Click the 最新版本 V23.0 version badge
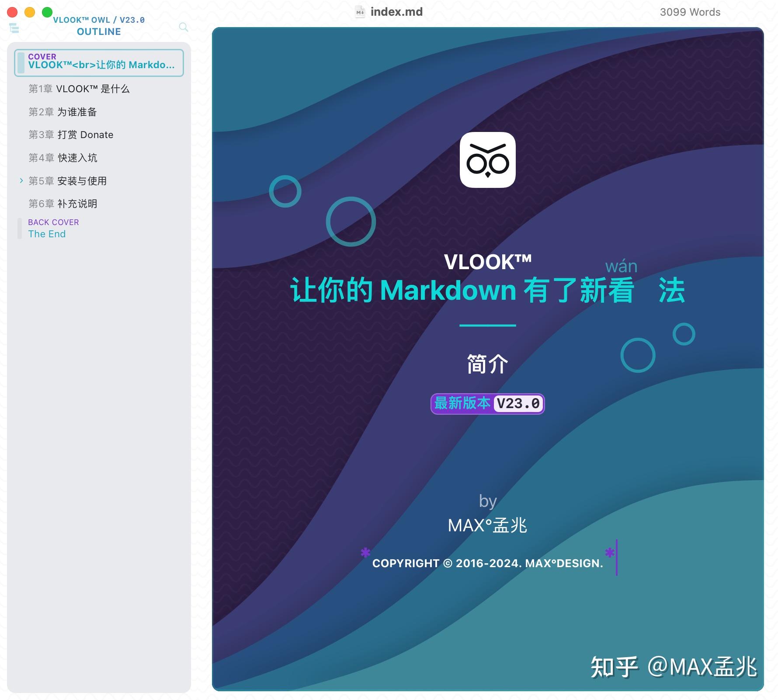Image resolution: width=778 pixels, height=700 pixels. (487, 403)
